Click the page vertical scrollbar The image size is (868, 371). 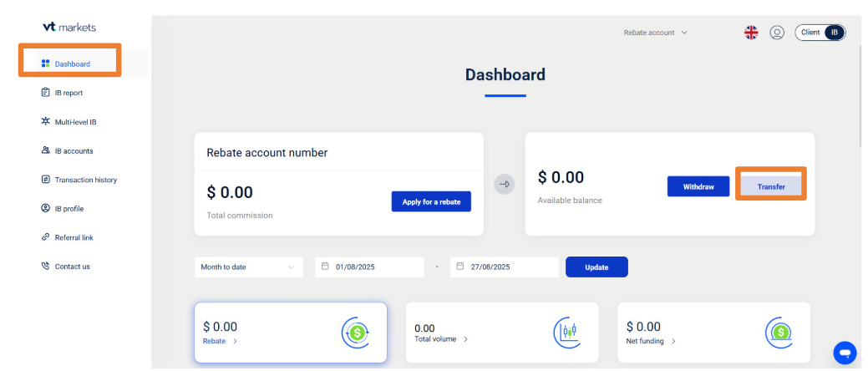863,100
